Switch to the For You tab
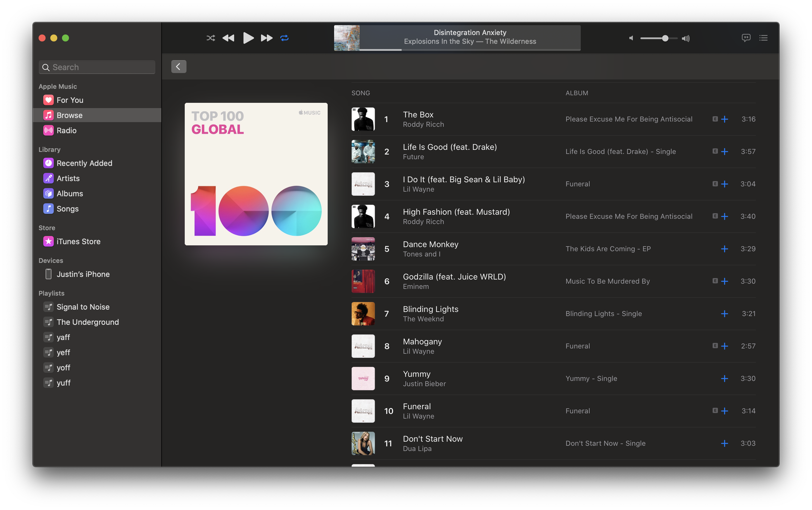812x510 pixels. 70,100
